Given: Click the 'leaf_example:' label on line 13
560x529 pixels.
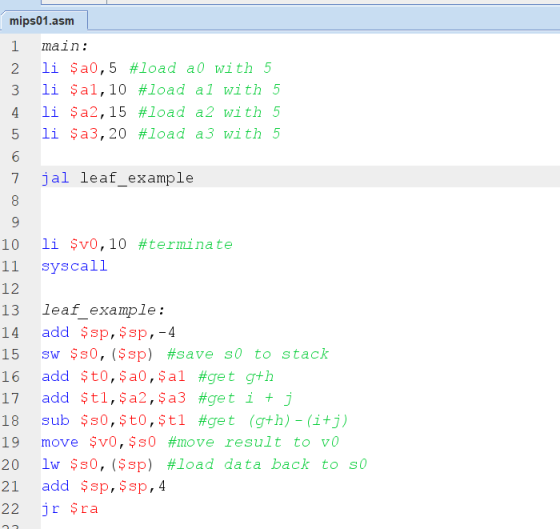Looking at the screenshot, I should click(103, 310).
